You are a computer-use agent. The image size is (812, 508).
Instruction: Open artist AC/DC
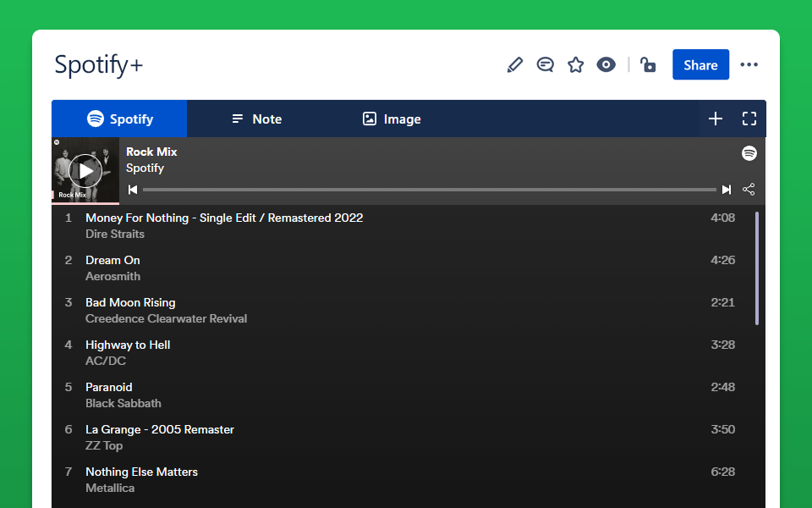106,361
